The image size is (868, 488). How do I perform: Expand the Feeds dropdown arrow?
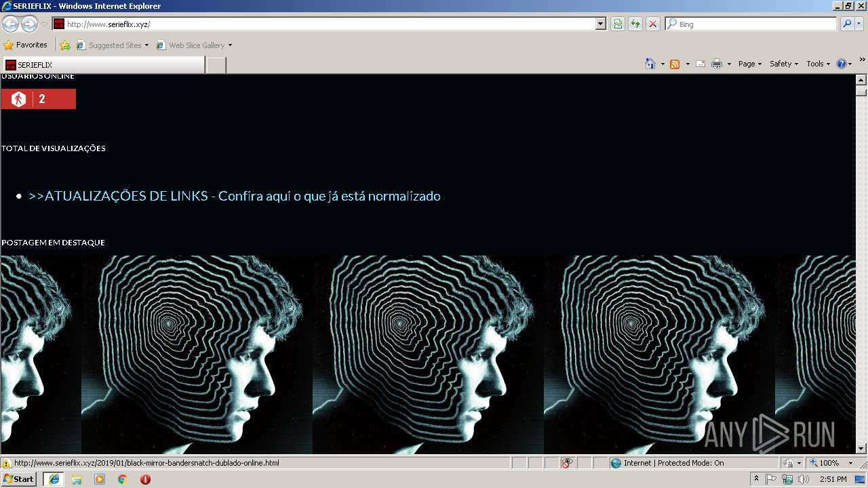pos(688,64)
